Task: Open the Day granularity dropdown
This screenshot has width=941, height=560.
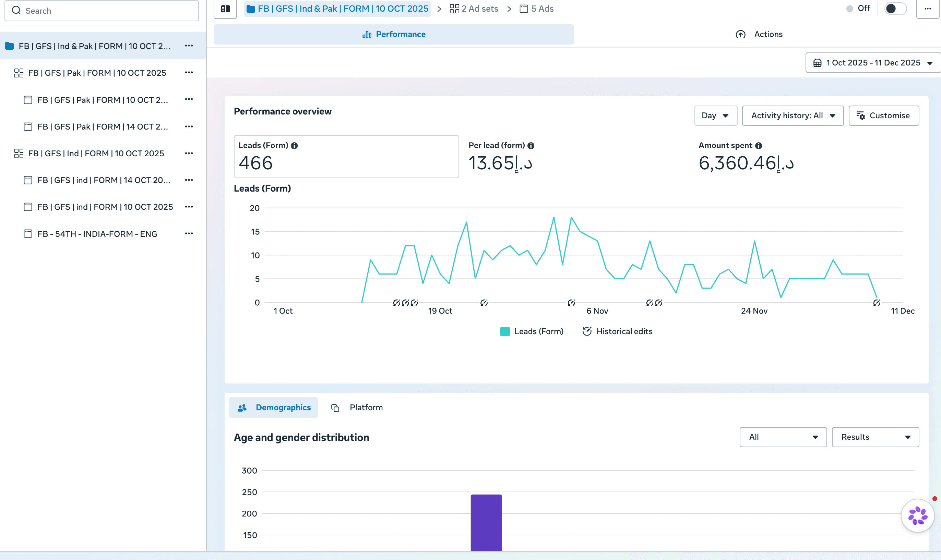Action: point(716,115)
